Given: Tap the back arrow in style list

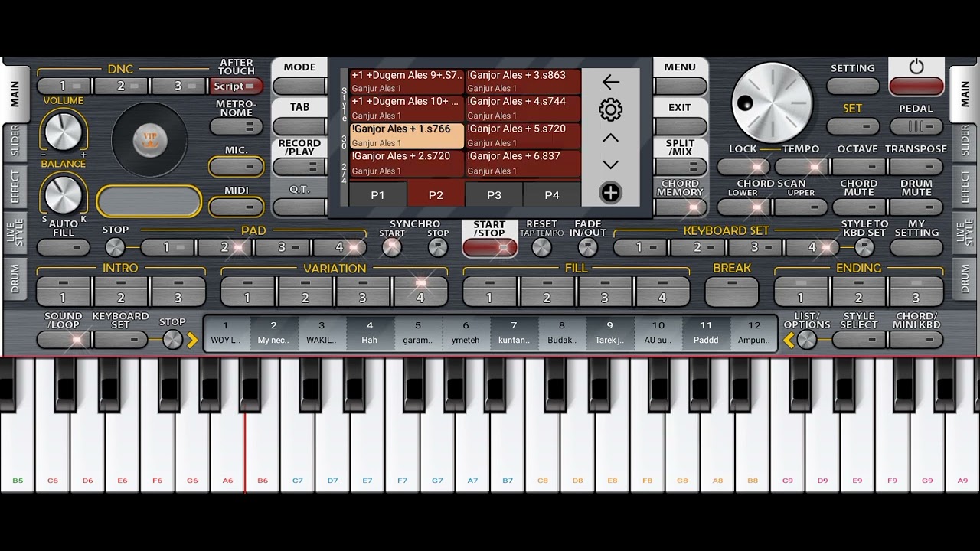Looking at the screenshot, I should pyautogui.click(x=610, y=82).
